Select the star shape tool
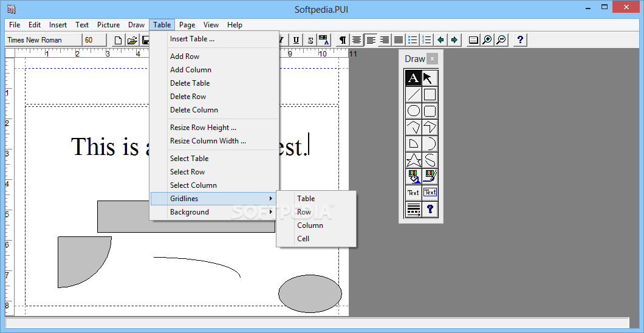This screenshot has height=333, width=644. (413, 160)
